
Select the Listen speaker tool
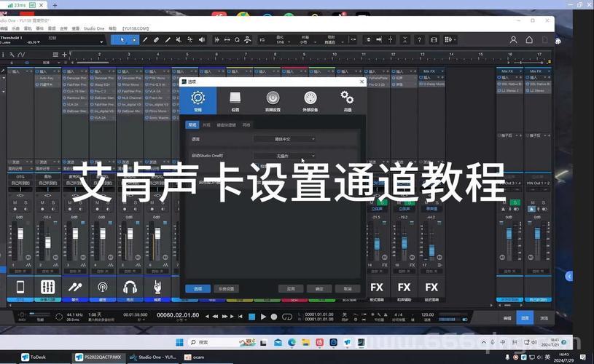202,40
